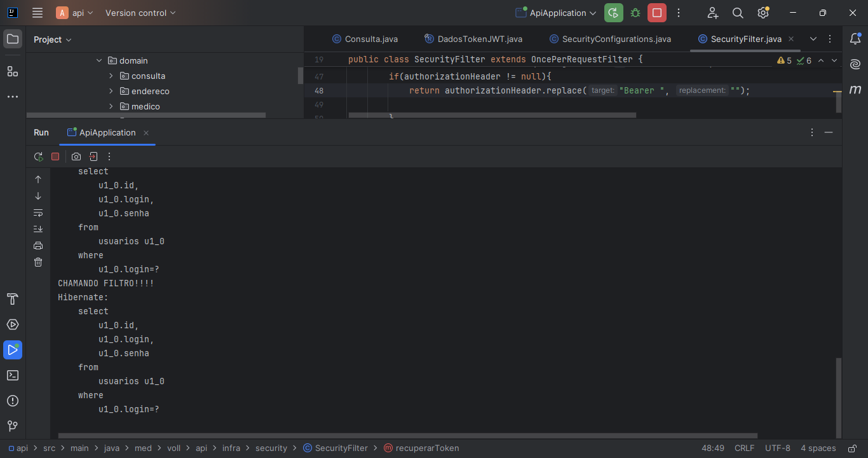Go to the previous highlighted problem
868x458 pixels.
(820, 60)
